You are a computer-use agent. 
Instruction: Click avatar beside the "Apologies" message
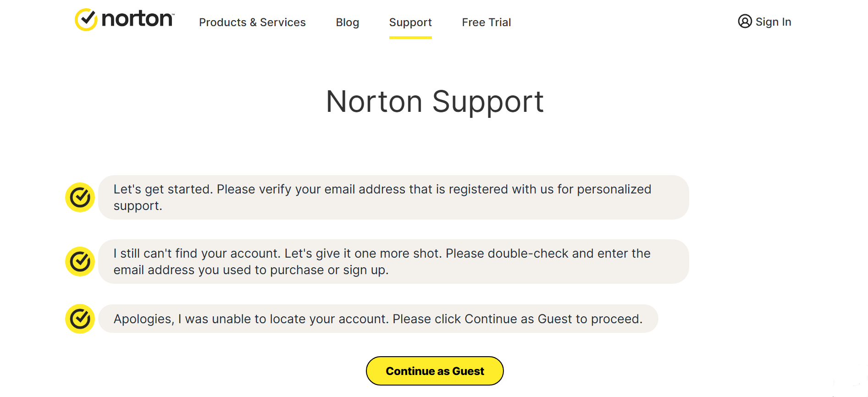point(80,319)
